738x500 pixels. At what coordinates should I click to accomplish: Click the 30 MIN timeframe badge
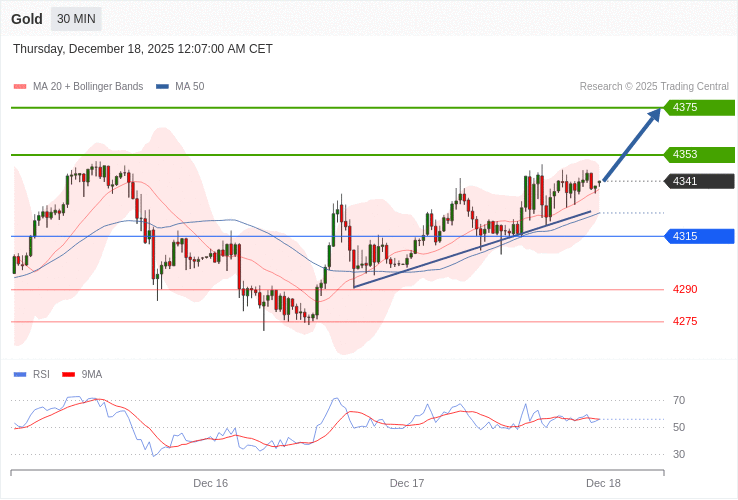[76, 19]
